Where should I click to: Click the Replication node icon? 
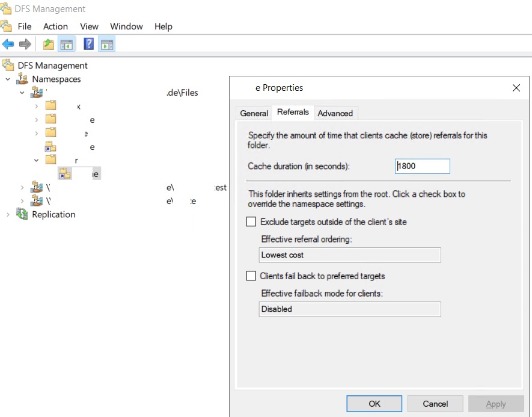[x=22, y=214]
